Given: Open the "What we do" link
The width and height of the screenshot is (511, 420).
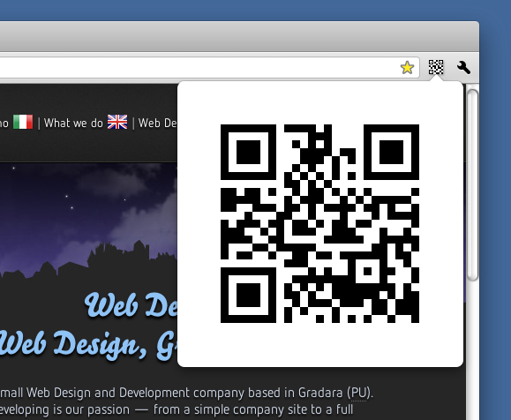Looking at the screenshot, I should pos(73,124).
